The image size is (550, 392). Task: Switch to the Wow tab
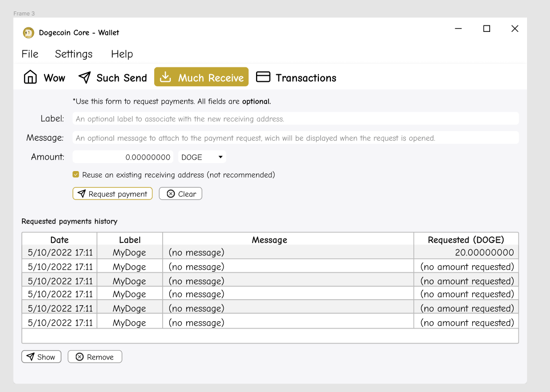point(44,77)
